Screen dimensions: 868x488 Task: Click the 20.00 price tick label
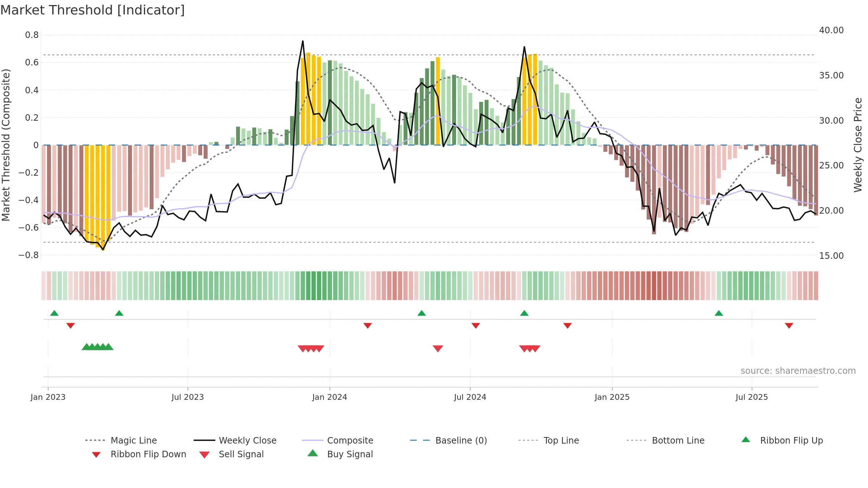click(831, 211)
